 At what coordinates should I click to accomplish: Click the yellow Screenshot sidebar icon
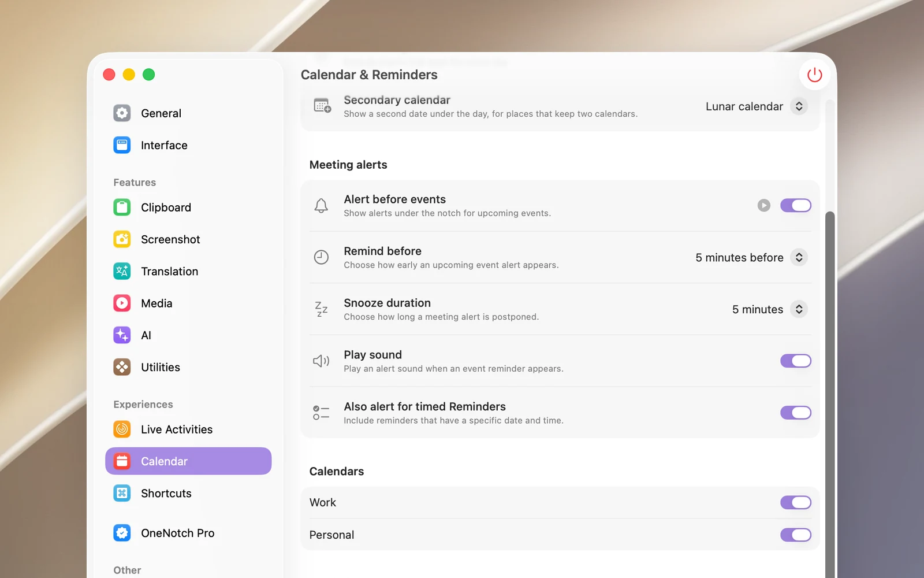[x=122, y=239]
